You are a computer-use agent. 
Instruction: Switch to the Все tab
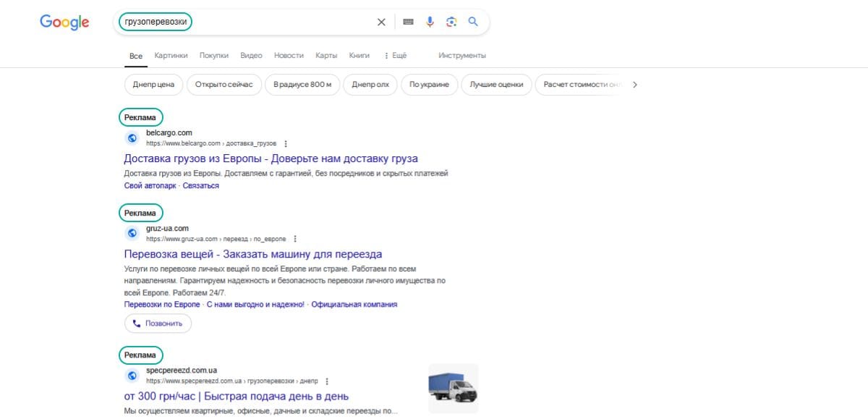(x=136, y=56)
